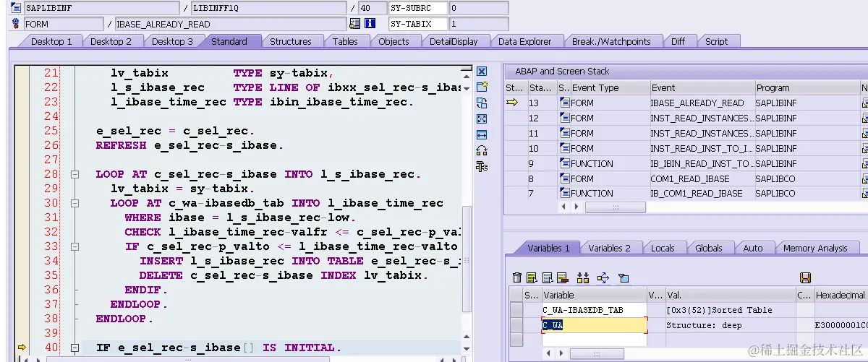Click the stack scrollbar right arrow
The image size is (868, 362).
tap(577, 207)
